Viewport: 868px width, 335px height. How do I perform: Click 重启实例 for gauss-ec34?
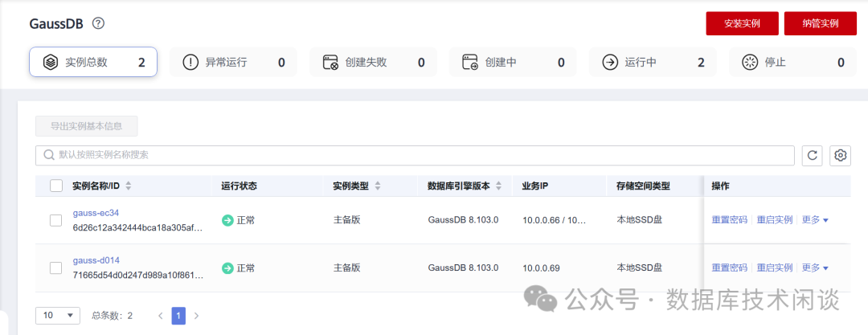tap(775, 220)
